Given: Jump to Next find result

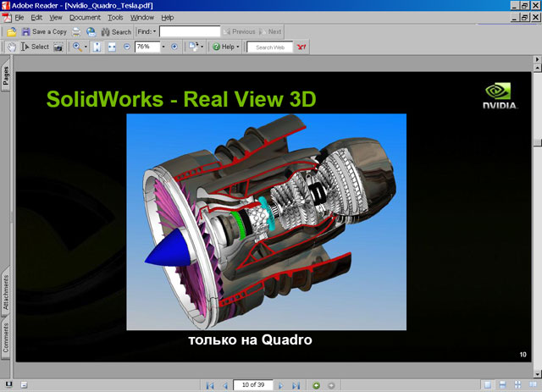Looking at the screenshot, I should click(270, 32).
